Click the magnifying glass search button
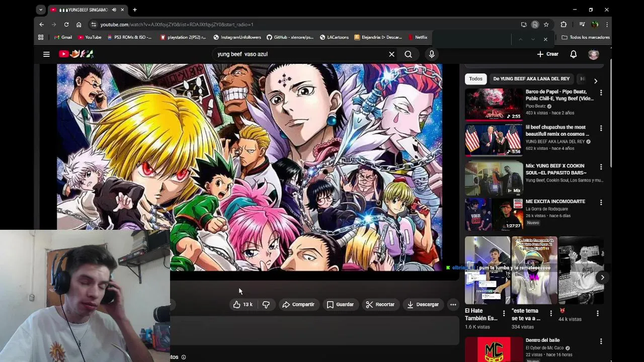 click(408, 54)
